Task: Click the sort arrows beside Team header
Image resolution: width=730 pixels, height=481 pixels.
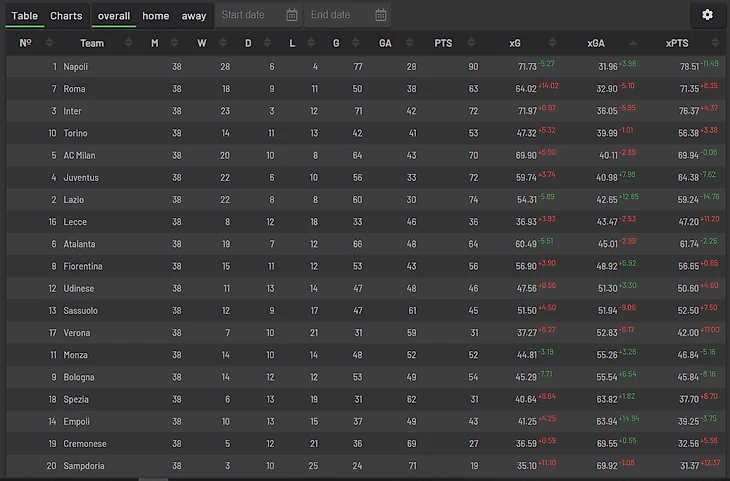Action: click(129, 43)
